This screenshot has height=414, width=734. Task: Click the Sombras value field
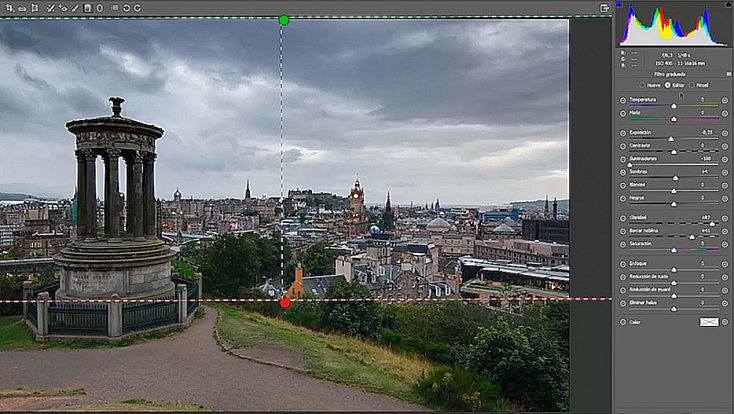[x=707, y=172]
